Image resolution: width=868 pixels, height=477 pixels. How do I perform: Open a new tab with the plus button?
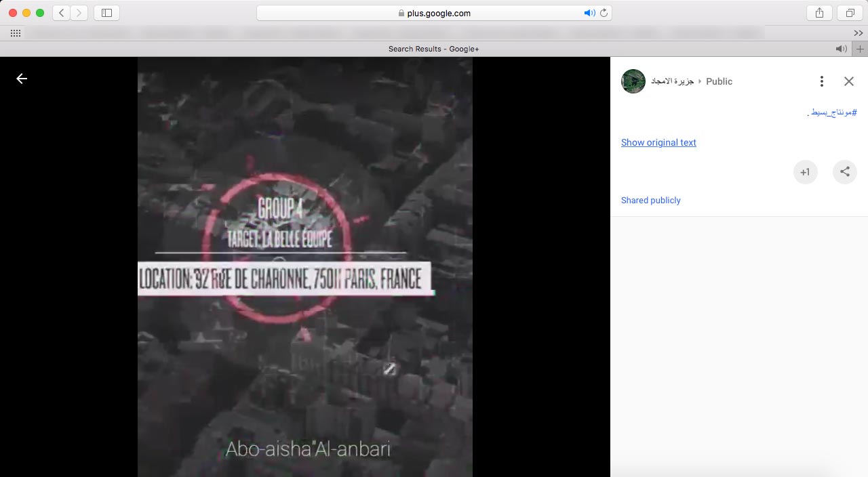(x=860, y=49)
